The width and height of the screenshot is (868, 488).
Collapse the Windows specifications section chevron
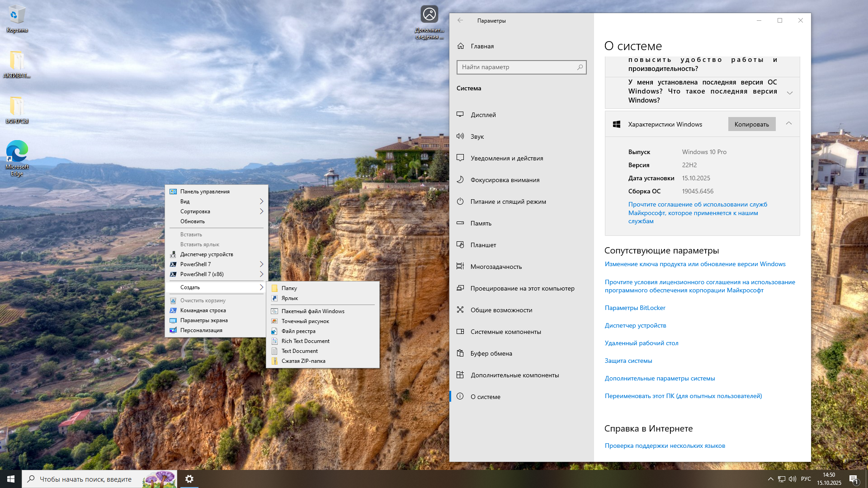click(x=789, y=123)
